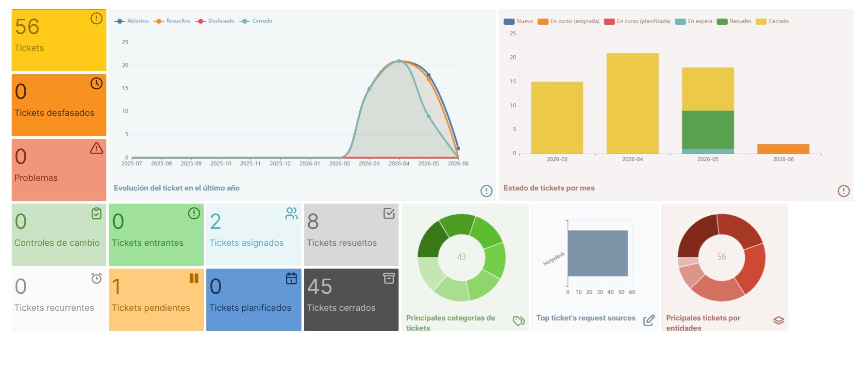Toggle the Abiertos series in the line chart legend
This screenshot has height=367, width=868.
tap(132, 21)
